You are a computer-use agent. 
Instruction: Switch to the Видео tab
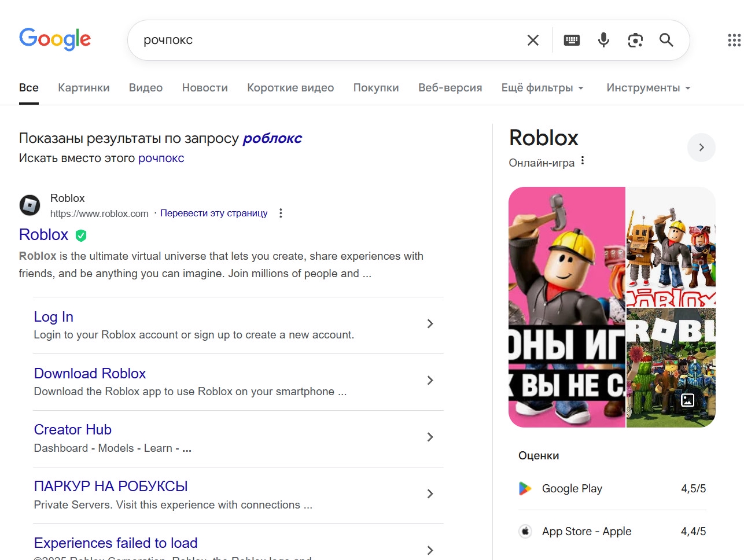pyautogui.click(x=146, y=88)
